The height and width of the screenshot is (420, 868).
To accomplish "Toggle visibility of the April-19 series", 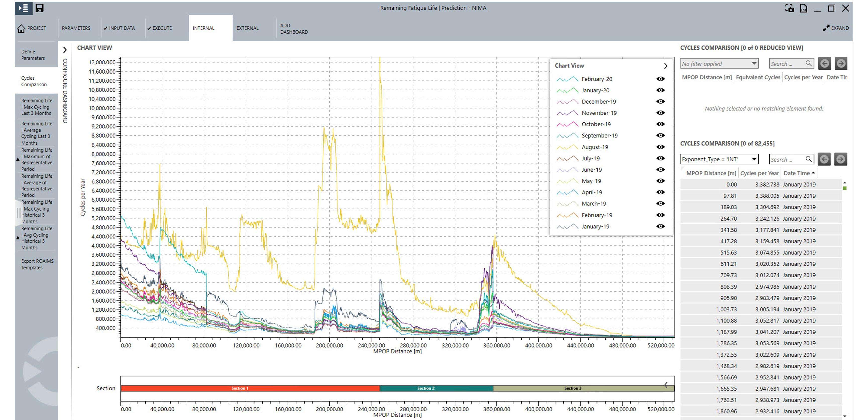I will (x=661, y=192).
